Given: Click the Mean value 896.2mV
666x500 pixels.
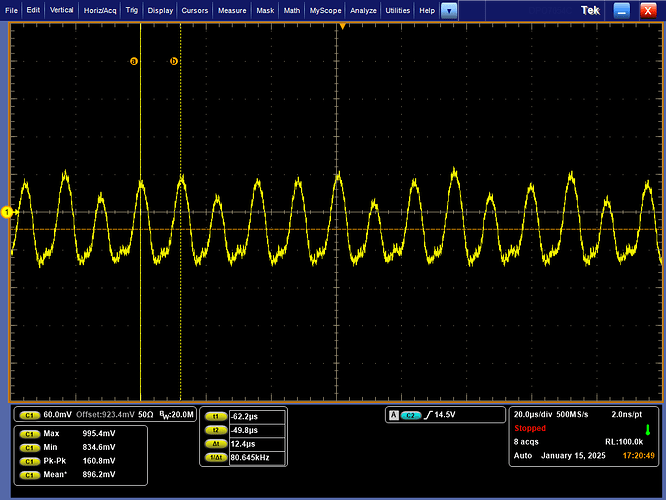Looking at the screenshot, I should (x=99, y=475).
